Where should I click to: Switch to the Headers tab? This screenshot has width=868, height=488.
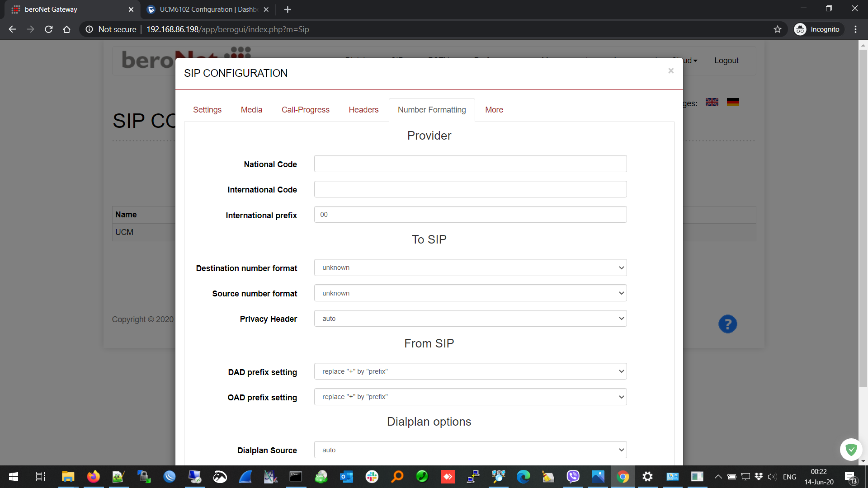(363, 110)
